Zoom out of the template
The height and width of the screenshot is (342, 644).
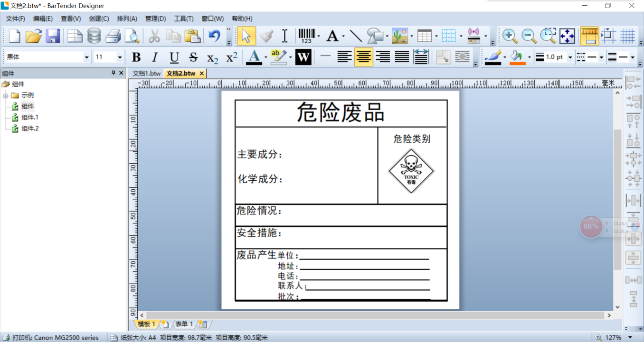tap(529, 36)
